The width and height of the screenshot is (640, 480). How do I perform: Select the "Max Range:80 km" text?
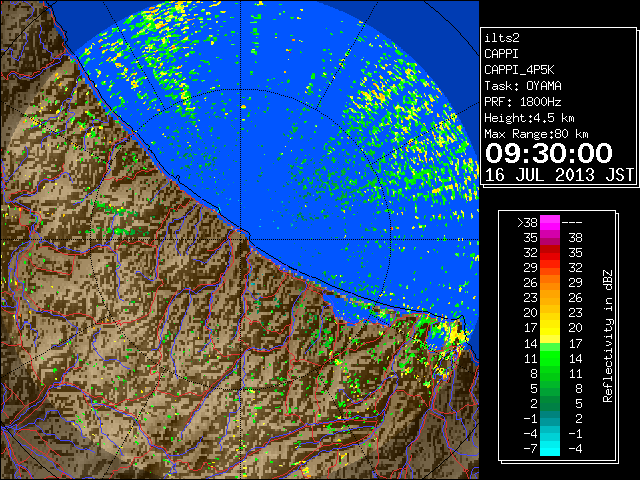click(x=536, y=134)
